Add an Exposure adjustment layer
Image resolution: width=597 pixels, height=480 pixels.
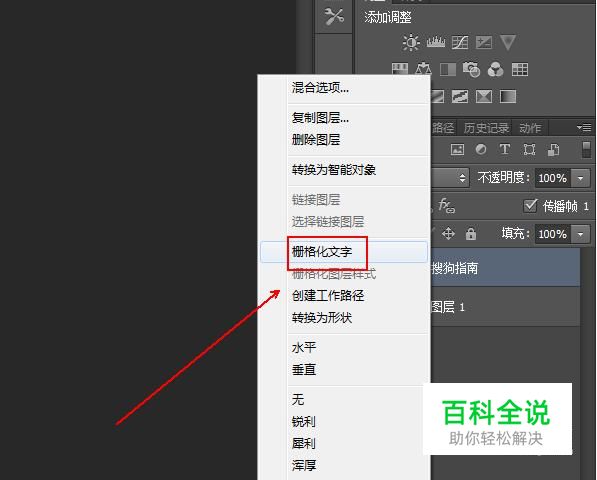484,42
